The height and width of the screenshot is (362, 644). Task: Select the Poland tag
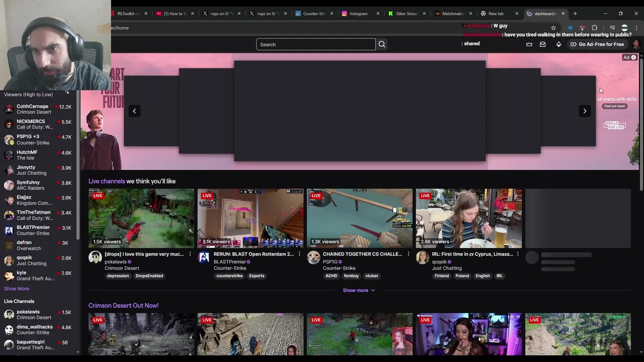(462, 276)
